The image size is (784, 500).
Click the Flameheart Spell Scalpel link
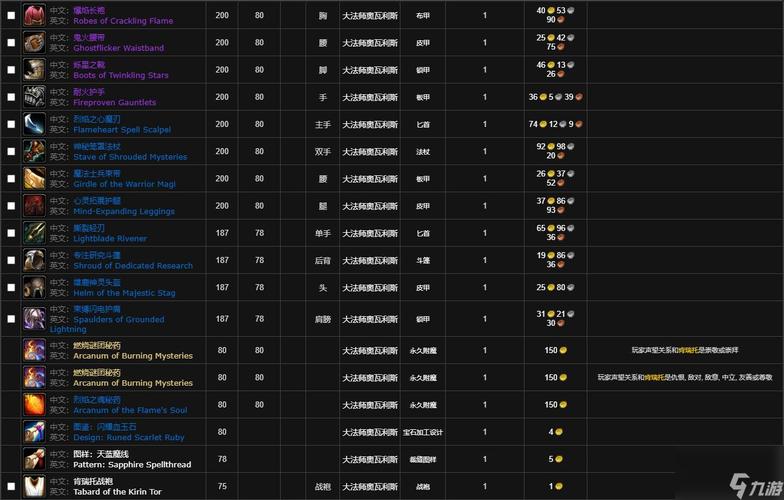pos(122,130)
